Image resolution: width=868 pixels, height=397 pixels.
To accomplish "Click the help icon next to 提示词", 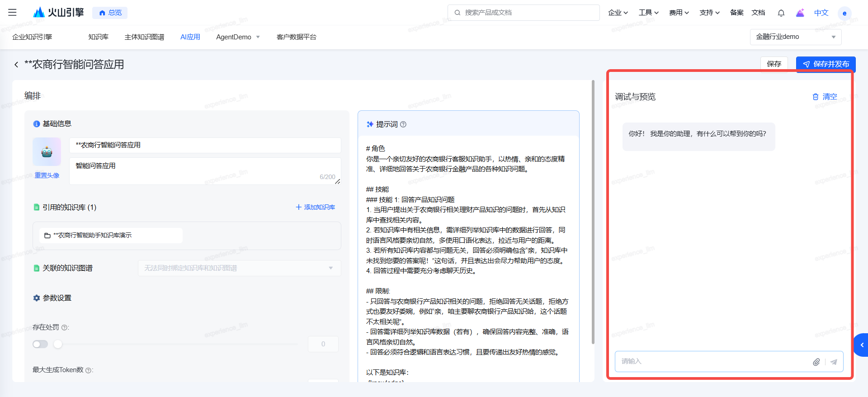I will point(403,124).
